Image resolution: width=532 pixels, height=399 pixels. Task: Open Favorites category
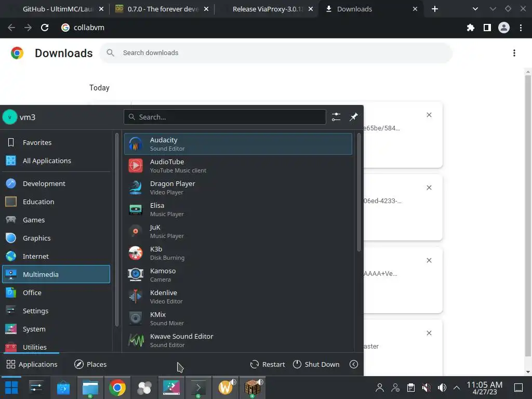[x=56, y=142]
